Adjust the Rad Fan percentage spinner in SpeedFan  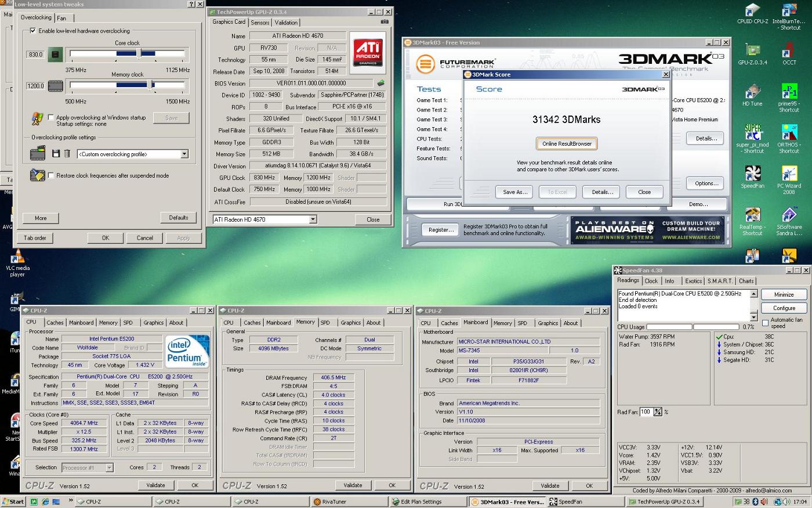point(657,412)
